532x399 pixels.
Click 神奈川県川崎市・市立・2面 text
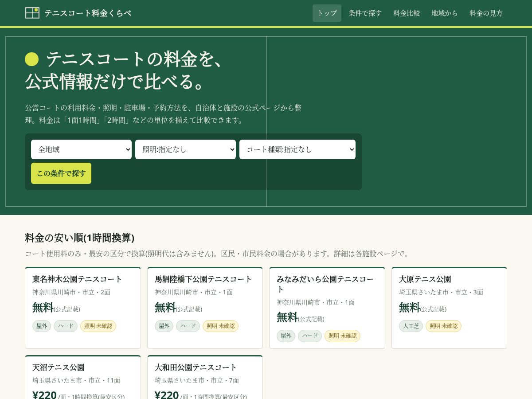click(x=71, y=292)
